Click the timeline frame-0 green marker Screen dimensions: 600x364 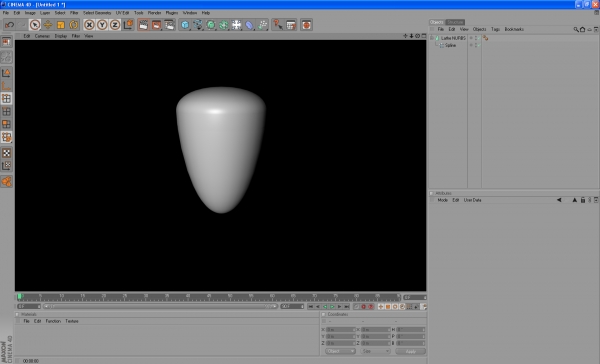coord(20,296)
